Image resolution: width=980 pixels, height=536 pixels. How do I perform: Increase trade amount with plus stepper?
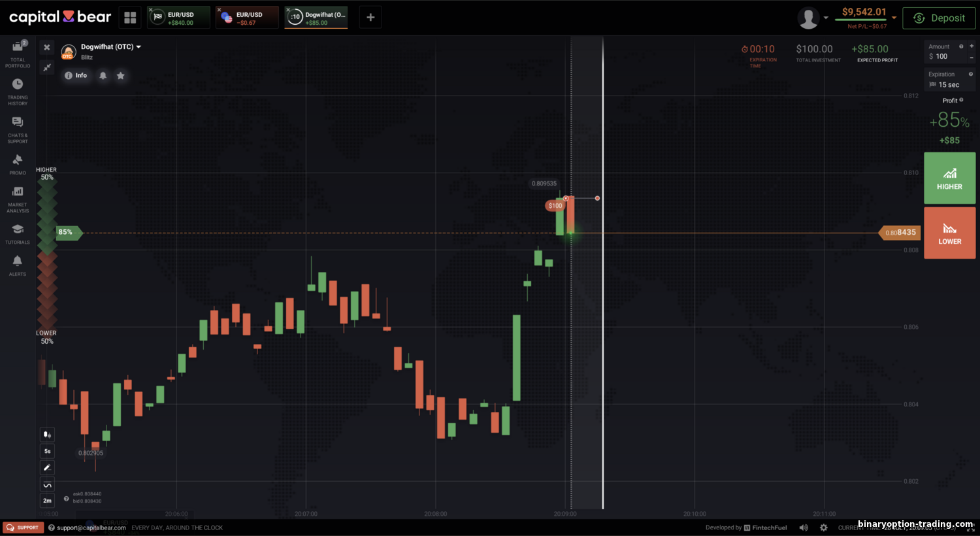coord(972,46)
